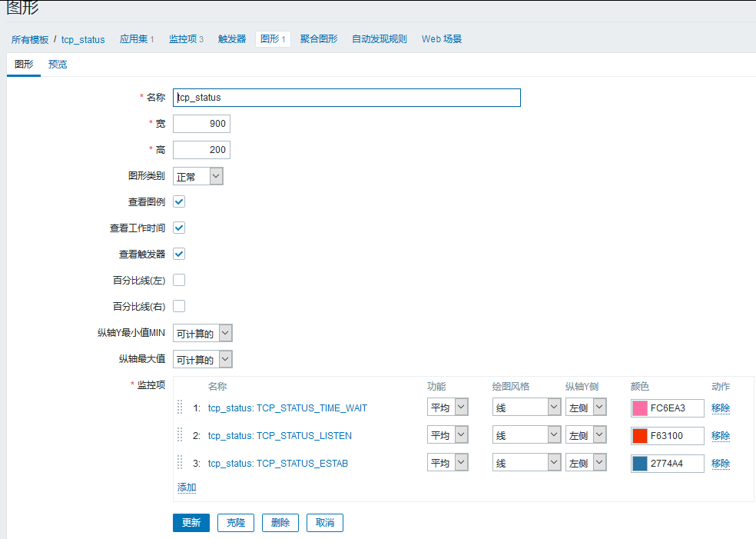Toggle the 查看工作时间 checkbox
The height and width of the screenshot is (539, 756).
pos(179,228)
